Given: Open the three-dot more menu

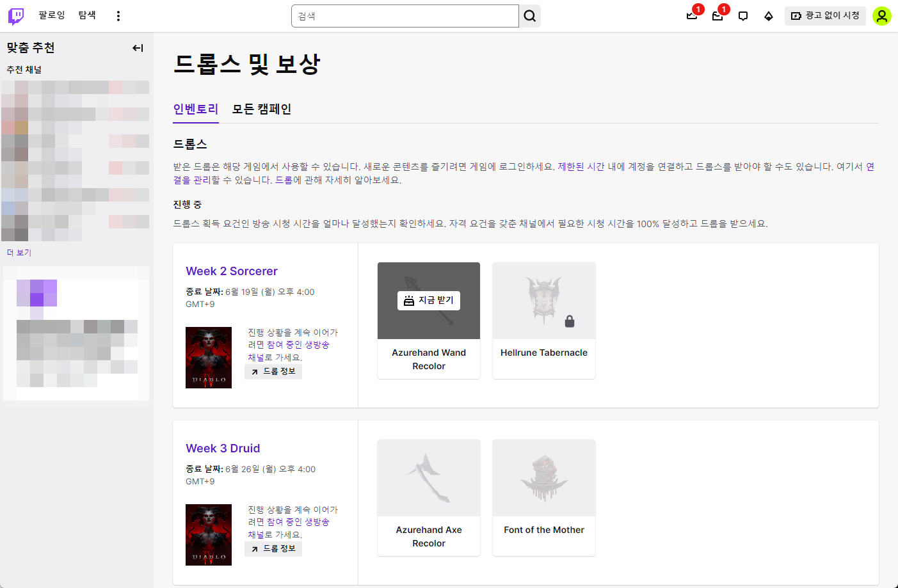Looking at the screenshot, I should coord(118,16).
